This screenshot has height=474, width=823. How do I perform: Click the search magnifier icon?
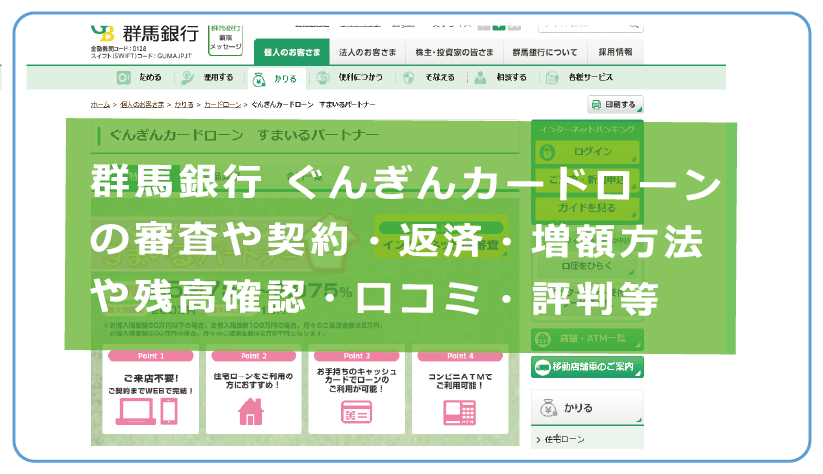(634, 25)
